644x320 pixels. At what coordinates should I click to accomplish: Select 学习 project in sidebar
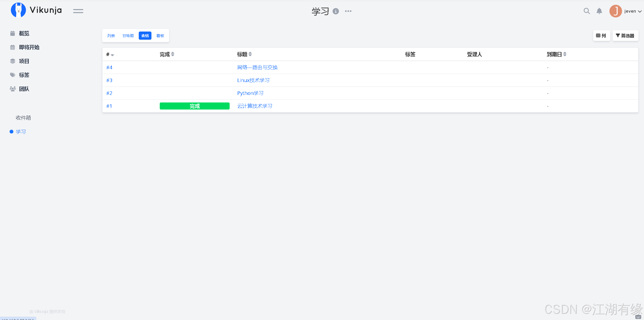(21, 131)
